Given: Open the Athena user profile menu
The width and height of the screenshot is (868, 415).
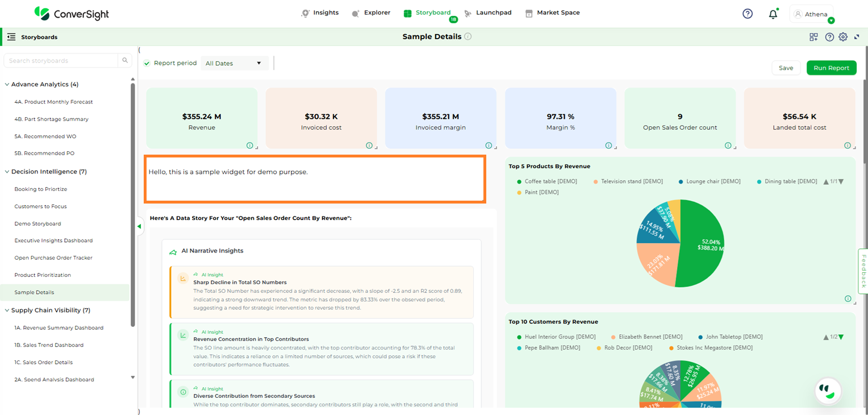Looking at the screenshot, I should click(811, 14).
